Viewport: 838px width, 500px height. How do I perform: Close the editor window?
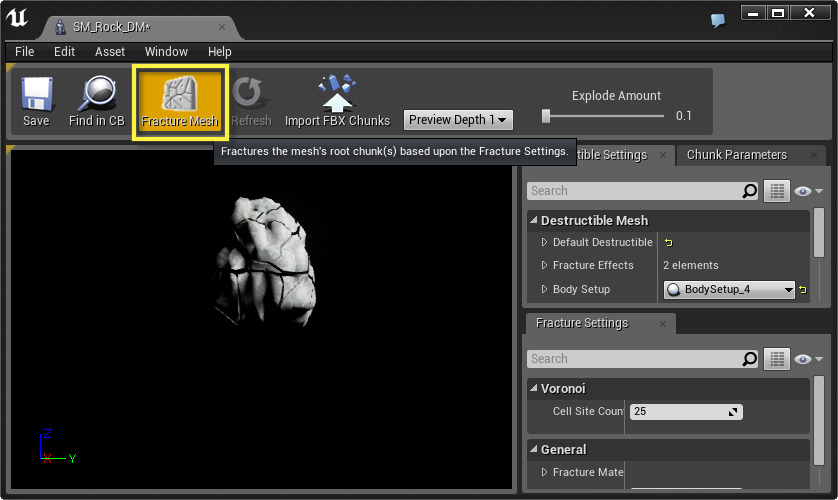point(810,13)
